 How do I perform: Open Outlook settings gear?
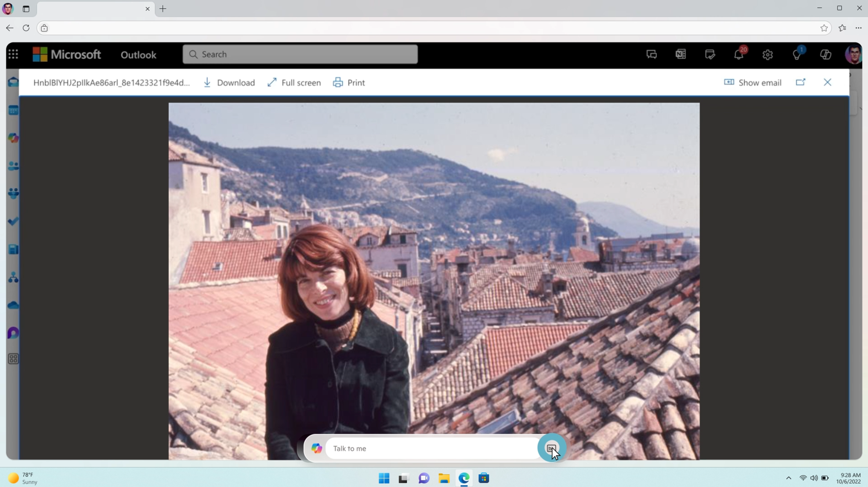coord(768,54)
